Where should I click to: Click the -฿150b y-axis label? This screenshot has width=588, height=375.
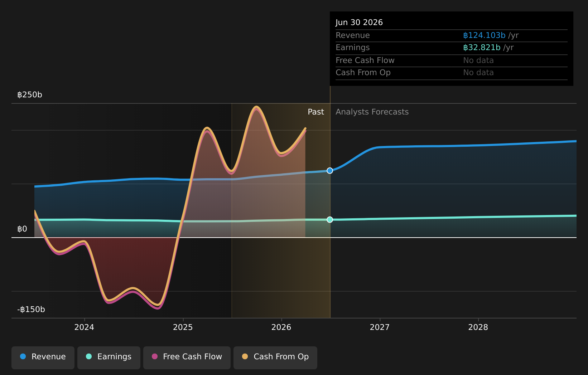[31, 310]
